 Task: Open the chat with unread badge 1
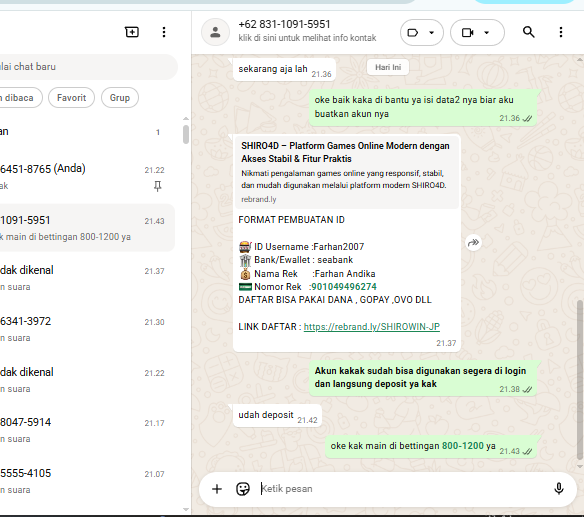pyautogui.click(x=88, y=132)
